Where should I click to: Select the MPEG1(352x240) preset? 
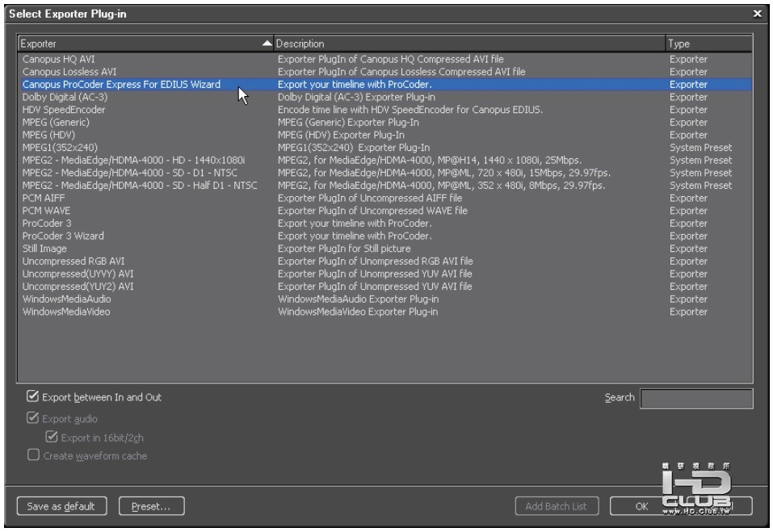(x=384, y=148)
